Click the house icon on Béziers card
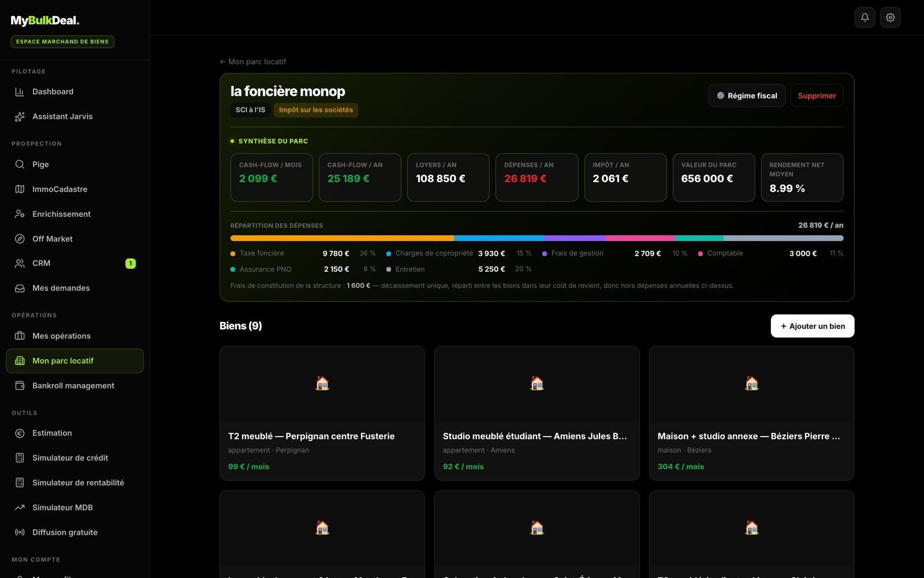Viewport: 924px width, 578px height. 752,383
